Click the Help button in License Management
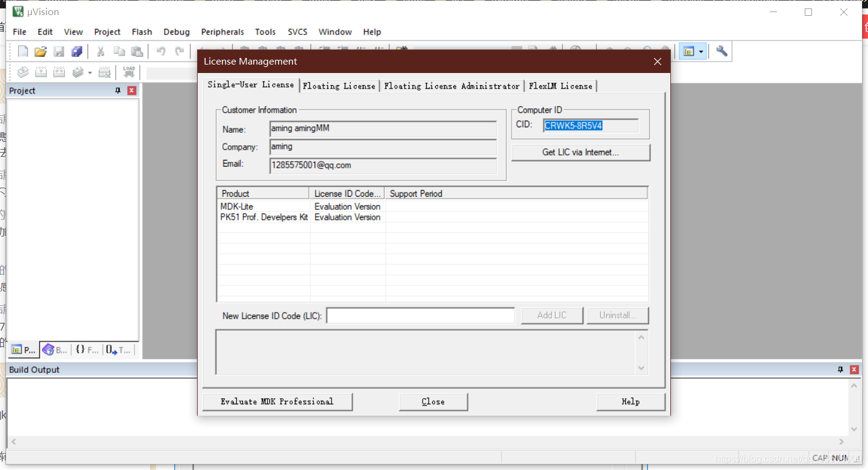868x470 pixels. click(631, 402)
